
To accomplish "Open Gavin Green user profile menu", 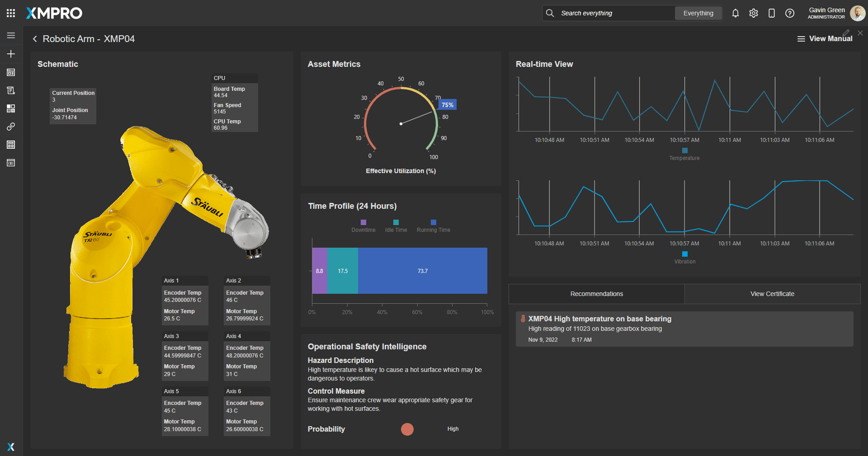I will 836,13.
